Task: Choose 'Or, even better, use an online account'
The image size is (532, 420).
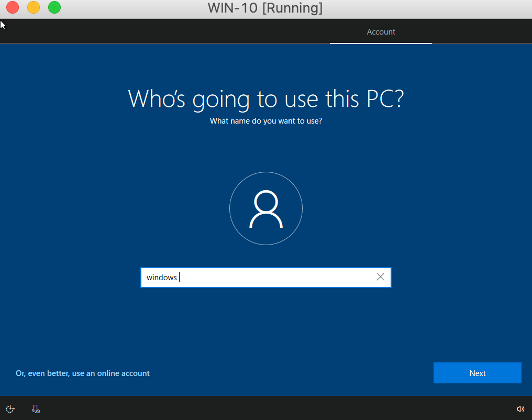Action: coord(82,373)
